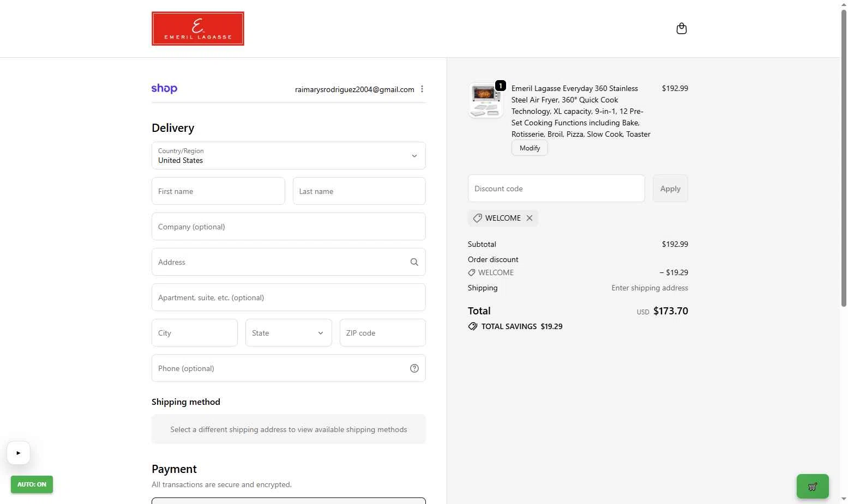The image size is (848, 504).
Task: Open the Country/Region dropdown
Action: point(288,156)
